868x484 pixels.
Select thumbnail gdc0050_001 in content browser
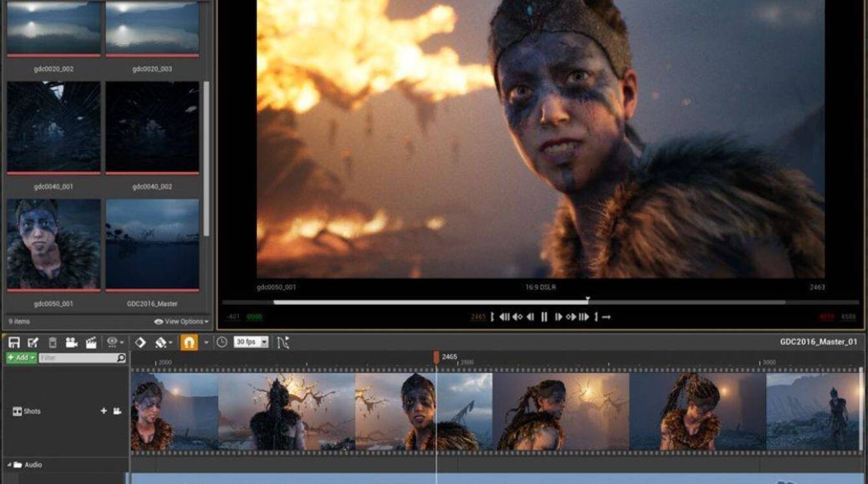pyautogui.click(x=54, y=245)
